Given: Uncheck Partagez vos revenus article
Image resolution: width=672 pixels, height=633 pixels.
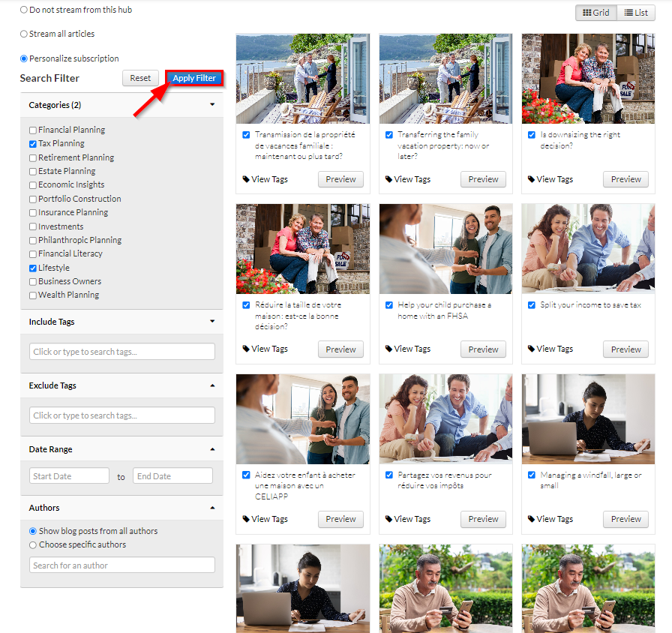Looking at the screenshot, I should coord(389,475).
